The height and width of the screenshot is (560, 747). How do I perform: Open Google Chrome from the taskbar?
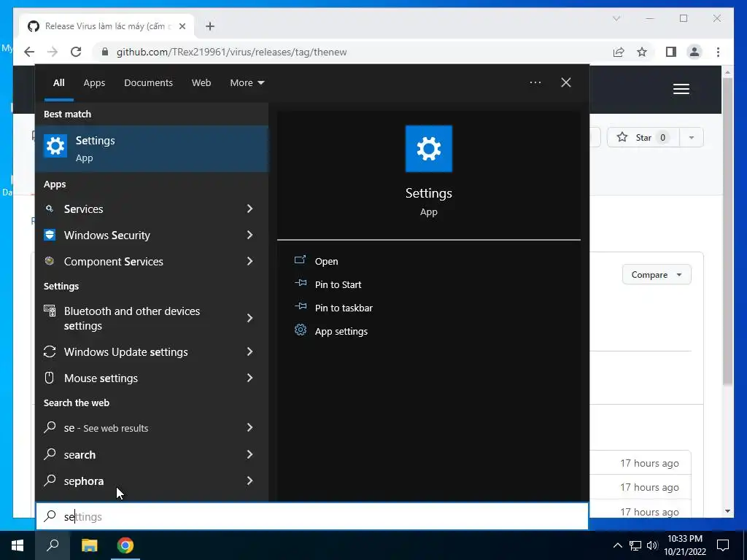(125, 545)
